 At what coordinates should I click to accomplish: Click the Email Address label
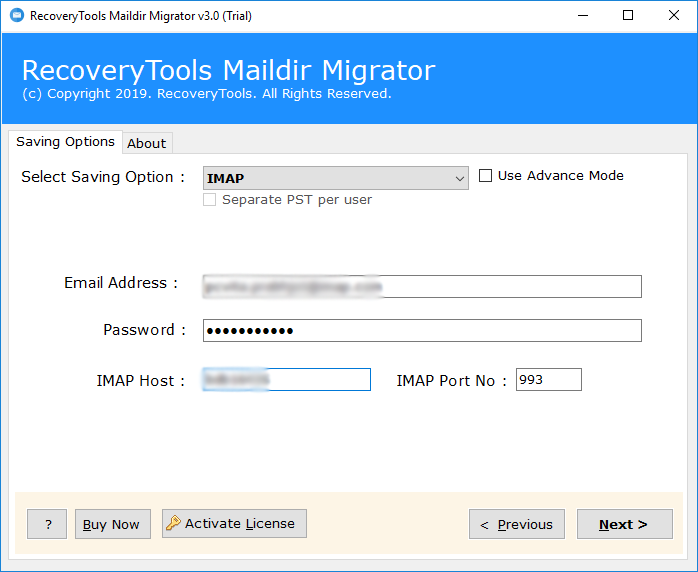coord(121,283)
